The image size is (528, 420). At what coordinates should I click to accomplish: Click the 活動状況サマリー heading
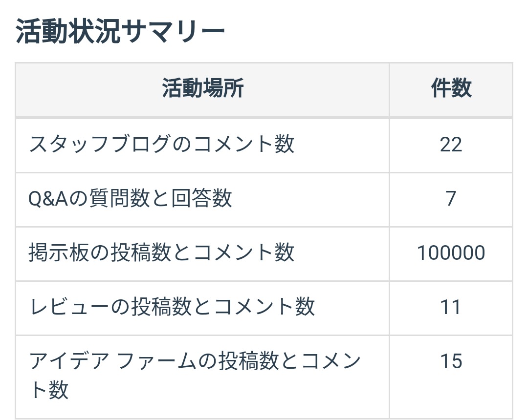click(120, 33)
